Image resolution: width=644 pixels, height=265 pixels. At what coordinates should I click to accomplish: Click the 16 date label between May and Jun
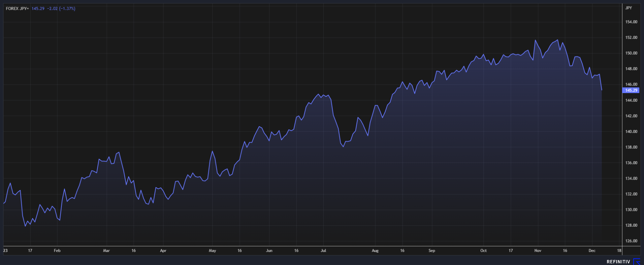[x=239, y=251]
